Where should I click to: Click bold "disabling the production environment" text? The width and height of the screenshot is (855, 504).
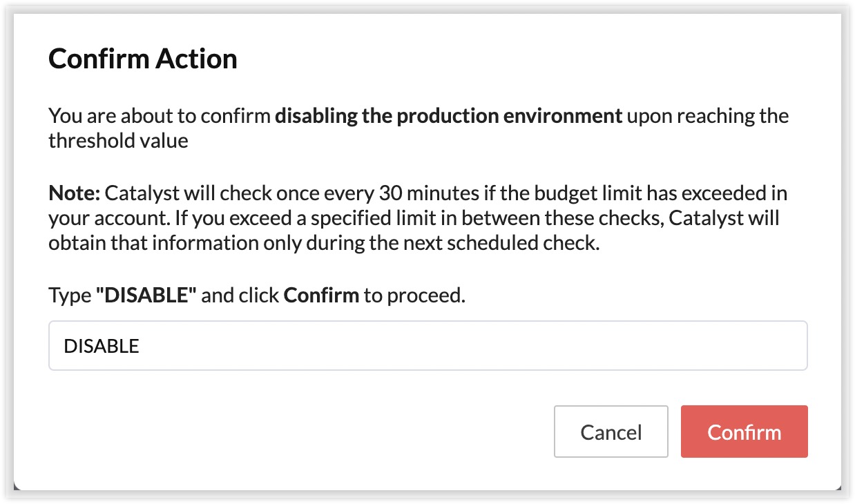448,115
